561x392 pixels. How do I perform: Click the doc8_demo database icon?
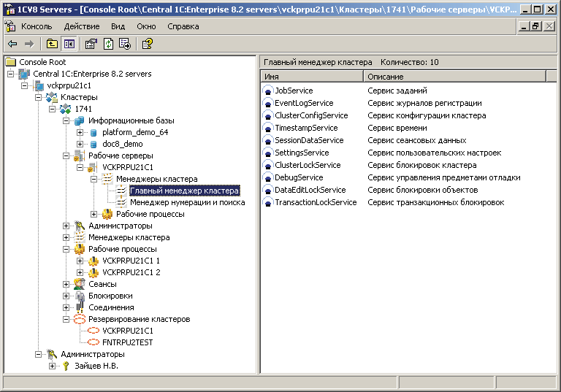coord(93,144)
